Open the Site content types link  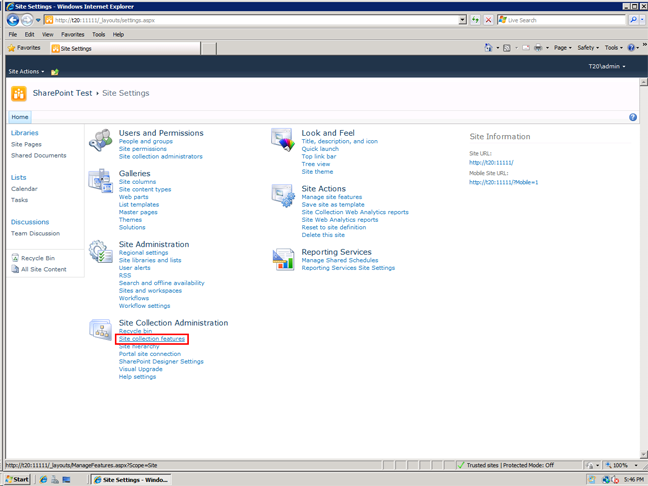(145, 189)
